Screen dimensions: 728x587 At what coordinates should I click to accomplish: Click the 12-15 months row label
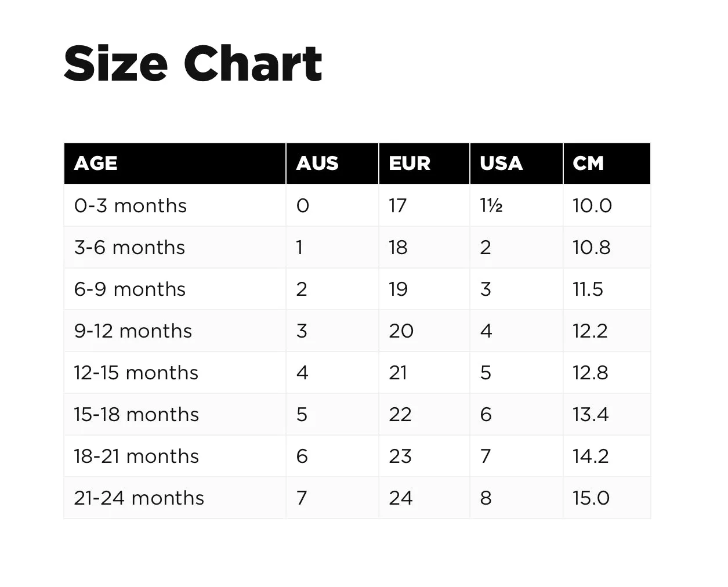point(136,372)
